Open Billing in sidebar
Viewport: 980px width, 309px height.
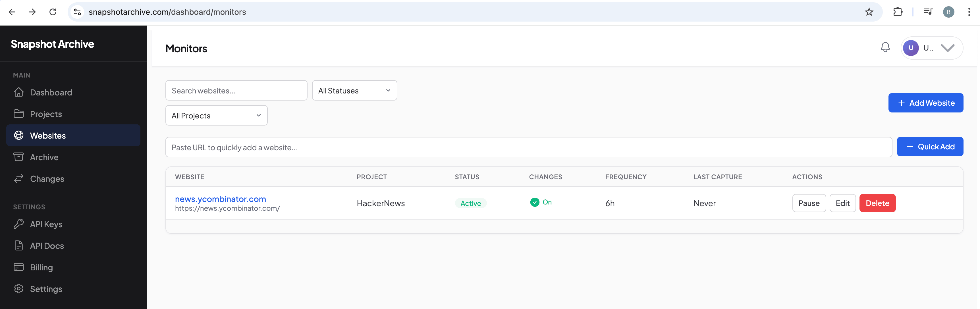73,267
